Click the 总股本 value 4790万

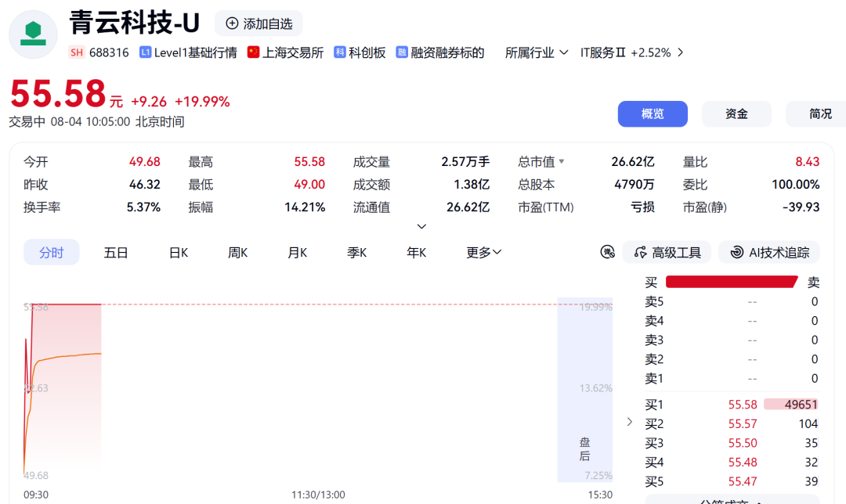[x=634, y=185]
